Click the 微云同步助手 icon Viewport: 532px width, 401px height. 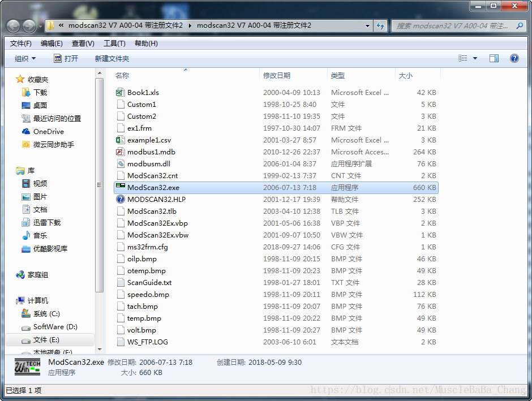tap(26, 144)
